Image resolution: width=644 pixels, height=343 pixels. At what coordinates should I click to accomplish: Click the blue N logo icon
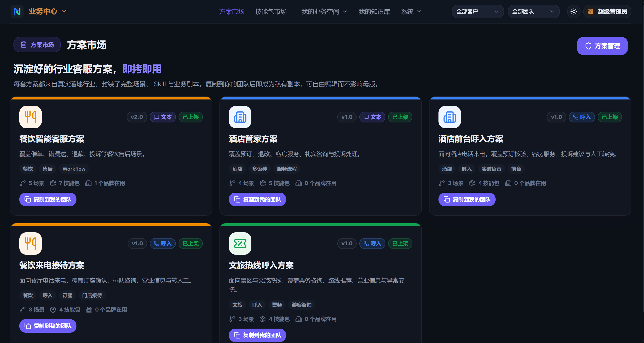17,11
